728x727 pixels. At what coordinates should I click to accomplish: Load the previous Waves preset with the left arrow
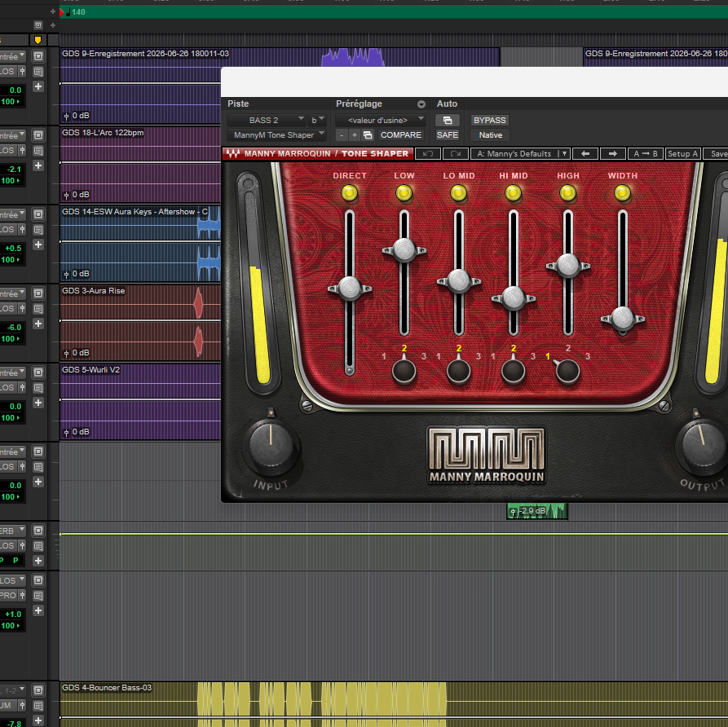pyautogui.click(x=585, y=154)
